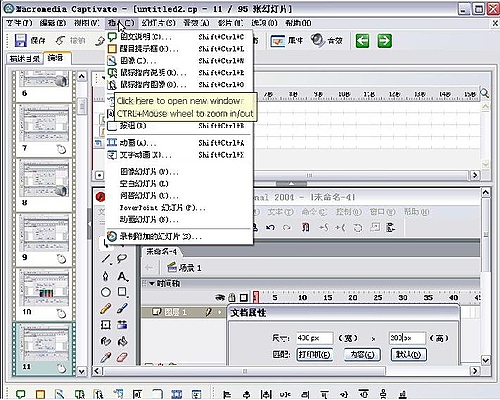Open the Edit menu
The height and width of the screenshot is (400, 500).
53,23
